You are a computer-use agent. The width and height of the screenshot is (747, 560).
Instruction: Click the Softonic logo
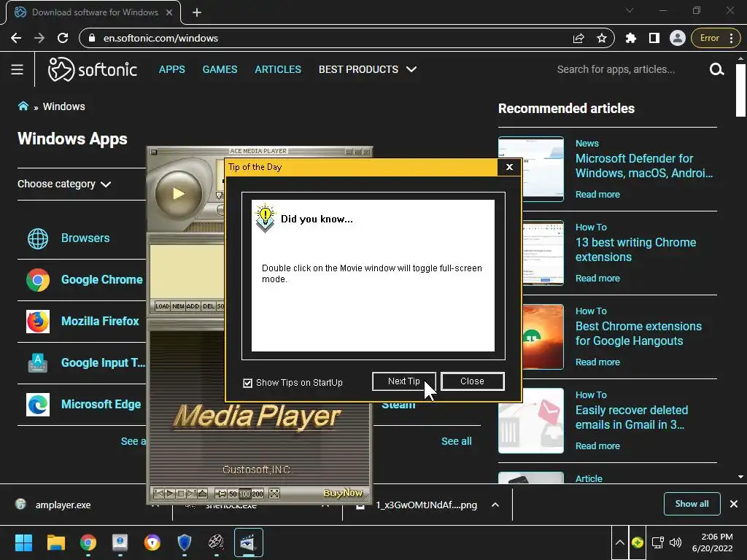(x=93, y=69)
